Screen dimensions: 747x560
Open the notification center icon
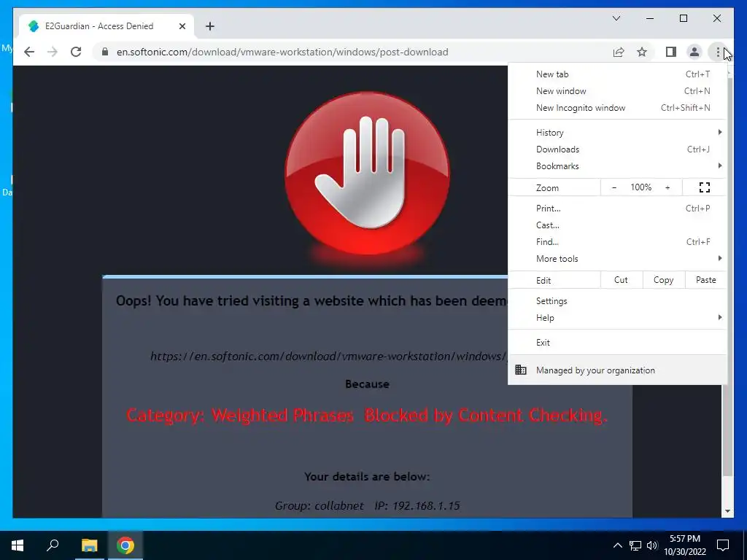point(723,545)
